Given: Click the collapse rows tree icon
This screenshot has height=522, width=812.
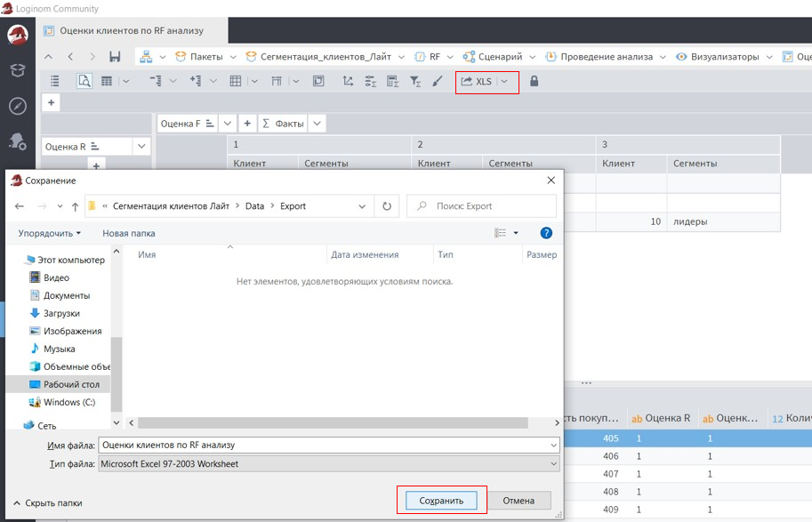Looking at the screenshot, I should tap(156, 81).
